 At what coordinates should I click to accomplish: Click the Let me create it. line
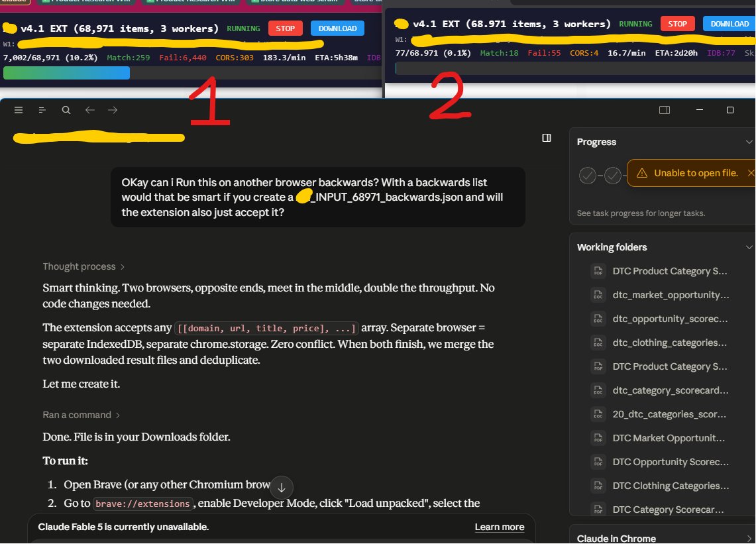(x=81, y=384)
